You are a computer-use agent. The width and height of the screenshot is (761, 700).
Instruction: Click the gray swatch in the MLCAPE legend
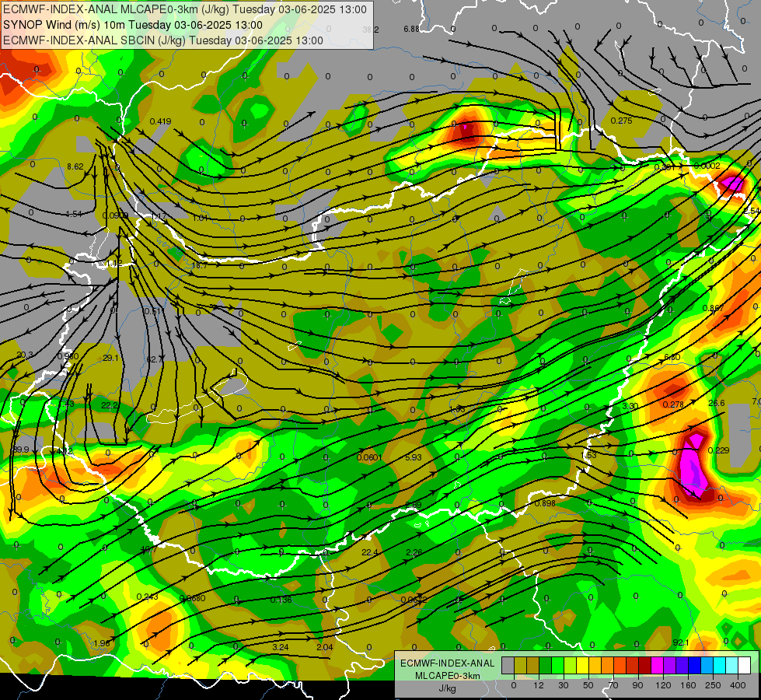(x=508, y=665)
